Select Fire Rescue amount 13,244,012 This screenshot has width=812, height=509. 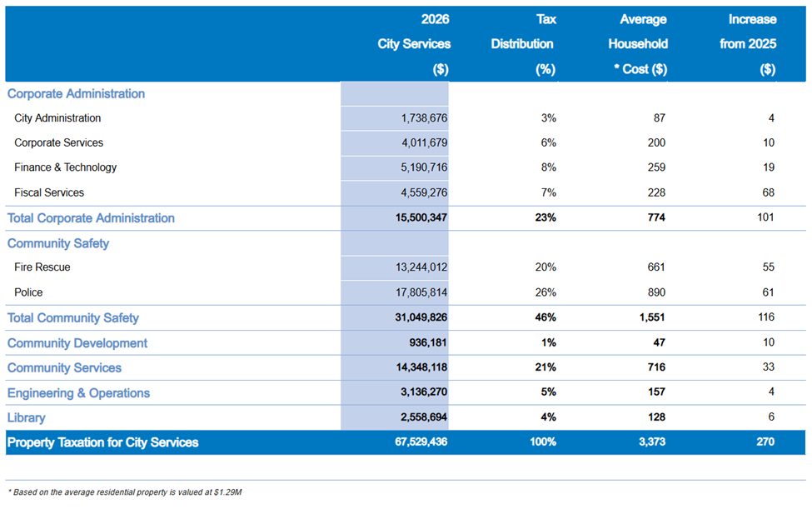click(x=421, y=267)
